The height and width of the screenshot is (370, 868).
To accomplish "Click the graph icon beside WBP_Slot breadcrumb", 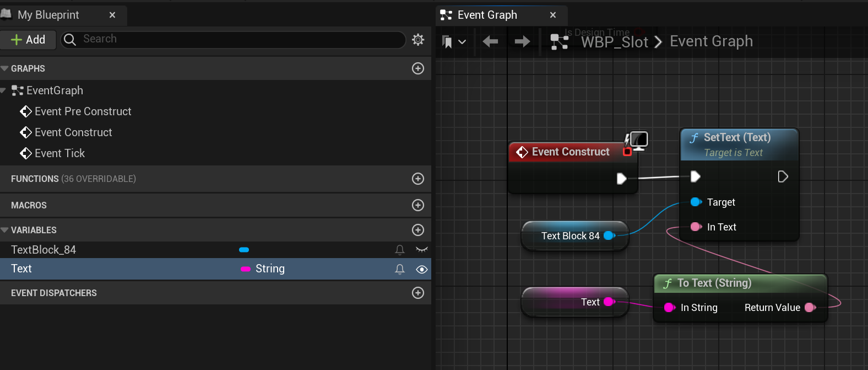I will click(560, 41).
